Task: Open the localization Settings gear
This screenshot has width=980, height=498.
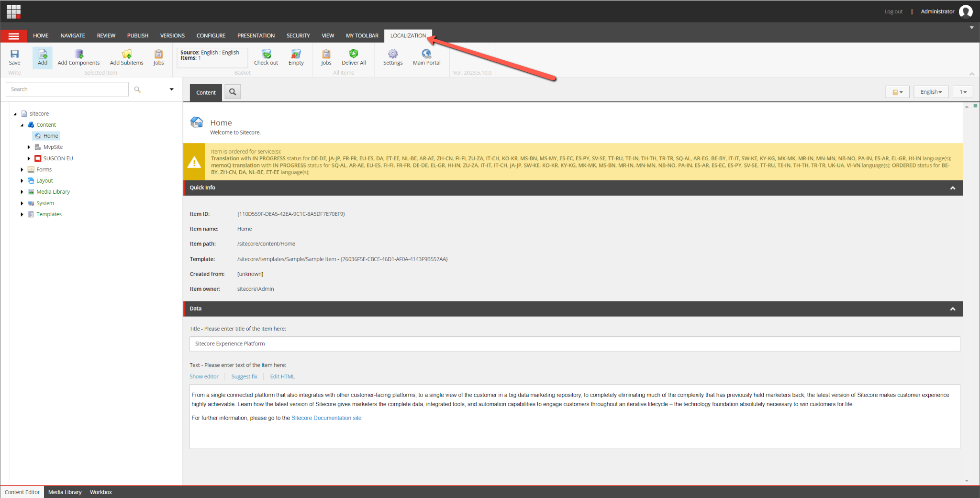Action: point(393,54)
